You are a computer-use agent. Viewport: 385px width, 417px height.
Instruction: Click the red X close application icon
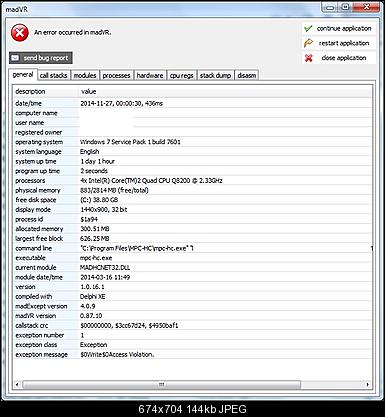[309, 58]
